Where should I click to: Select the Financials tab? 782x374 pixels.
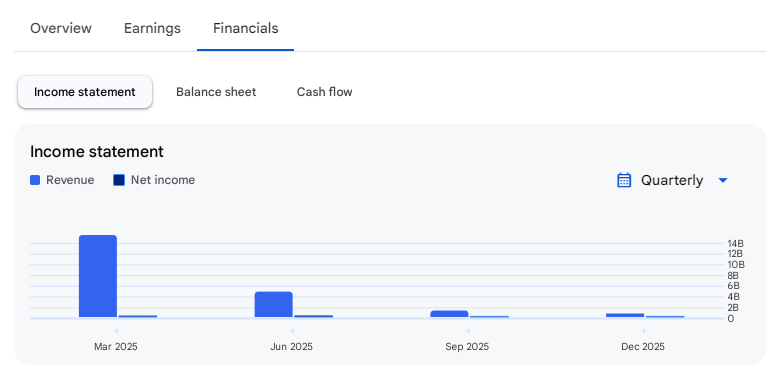(x=245, y=28)
